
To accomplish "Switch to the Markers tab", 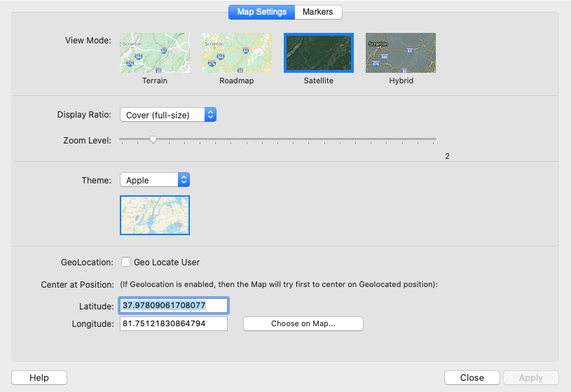I will click(x=318, y=12).
